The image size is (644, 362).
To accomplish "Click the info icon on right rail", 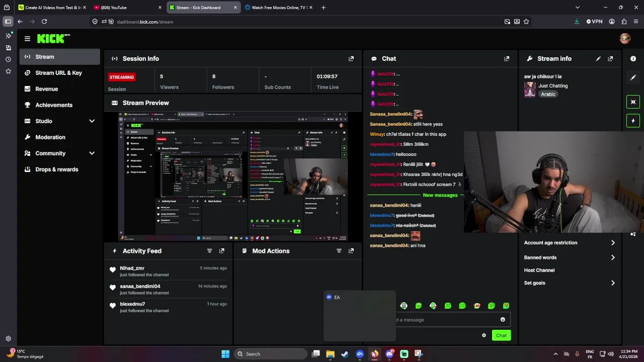I will pos(633,59).
